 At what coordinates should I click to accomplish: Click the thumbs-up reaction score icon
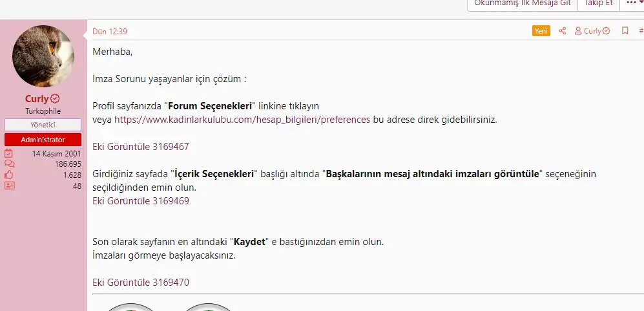tap(9, 175)
